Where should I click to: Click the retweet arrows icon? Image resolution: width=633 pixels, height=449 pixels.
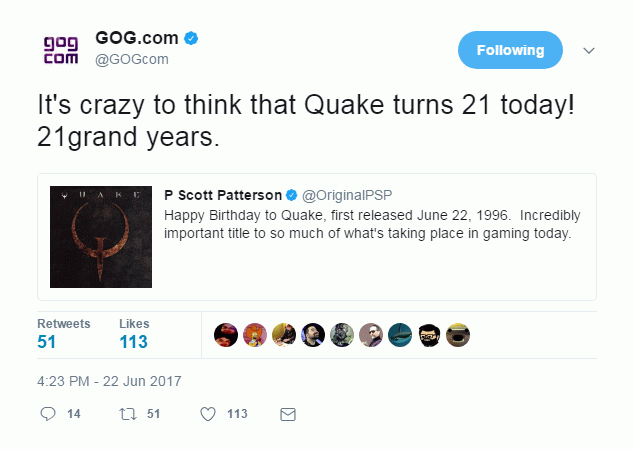pos(128,414)
